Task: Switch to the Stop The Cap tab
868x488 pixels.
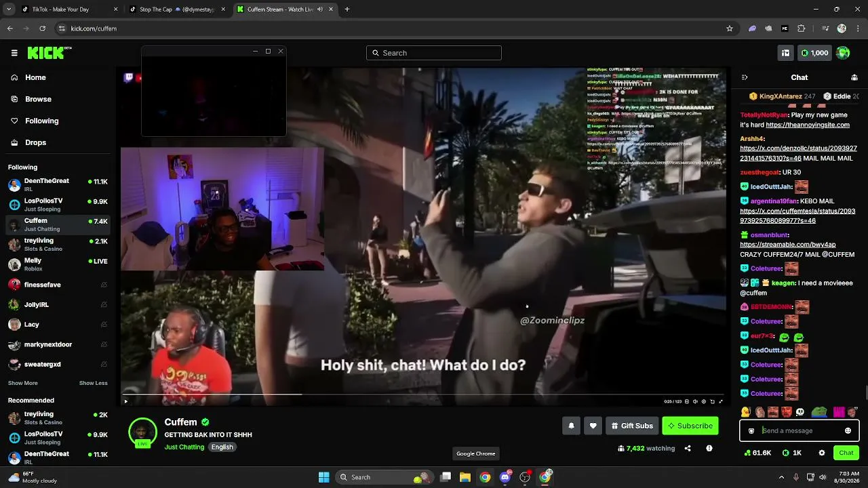Action: tap(176, 9)
